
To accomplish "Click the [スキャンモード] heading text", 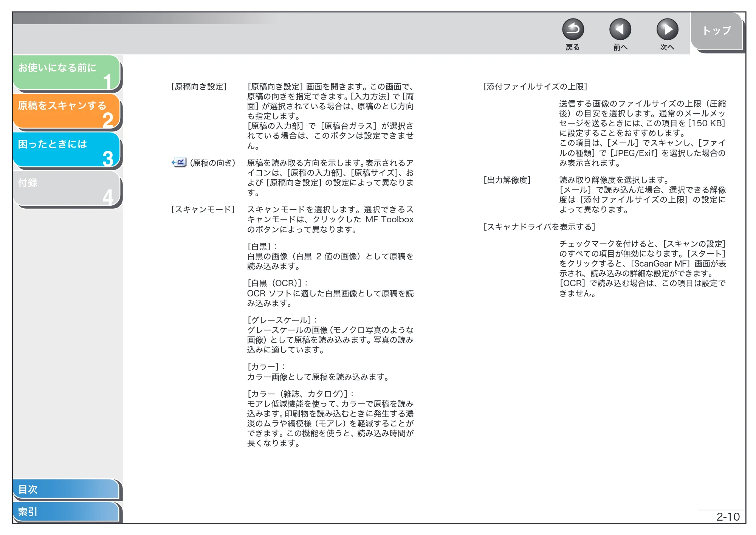I will point(203,209).
